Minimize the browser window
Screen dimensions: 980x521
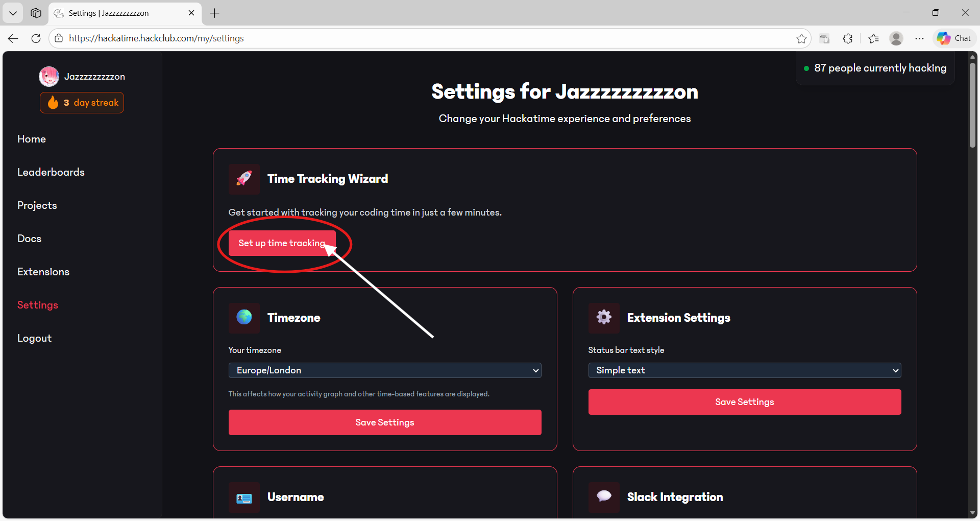[x=906, y=13]
